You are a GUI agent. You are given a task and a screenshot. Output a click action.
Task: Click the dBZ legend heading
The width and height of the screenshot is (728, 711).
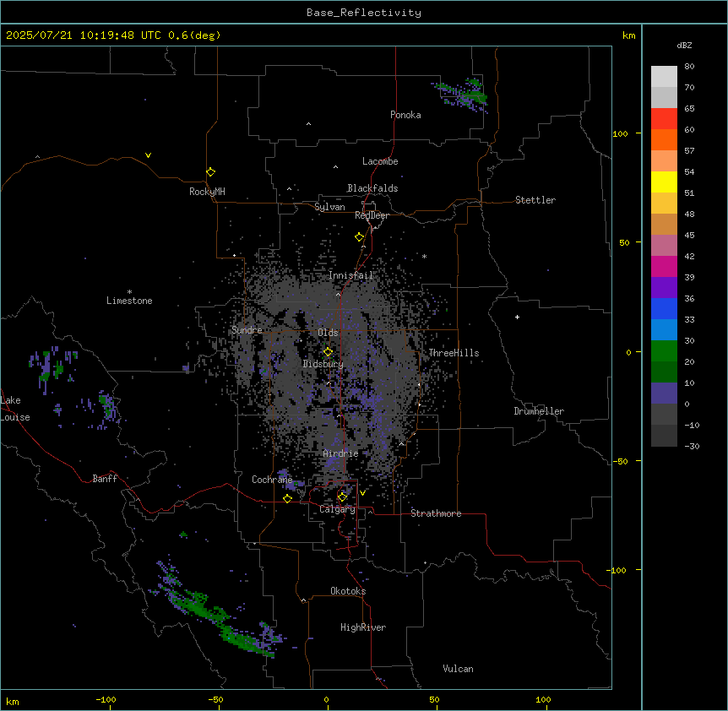pyautogui.click(x=684, y=46)
